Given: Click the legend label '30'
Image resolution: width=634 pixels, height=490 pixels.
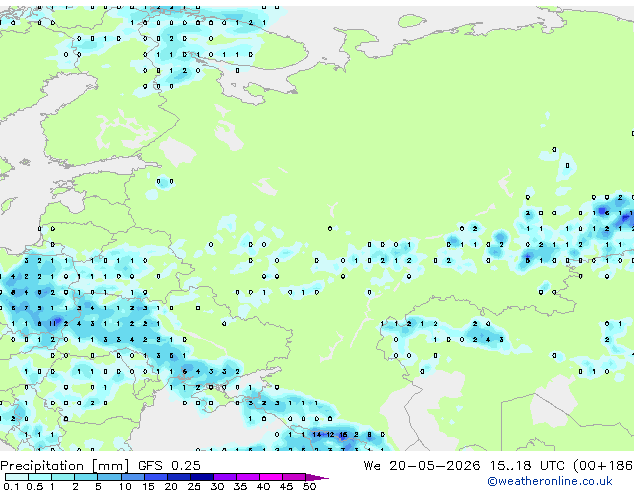Looking at the screenshot, I should click(x=217, y=486).
